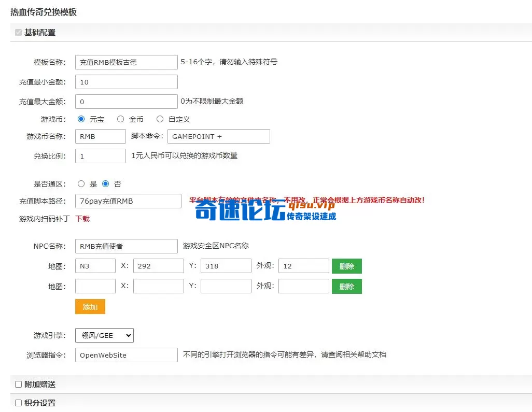The height and width of the screenshot is (412, 532).
Task: Click the 充值脚本路径 text field
Action: click(x=128, y=201)
